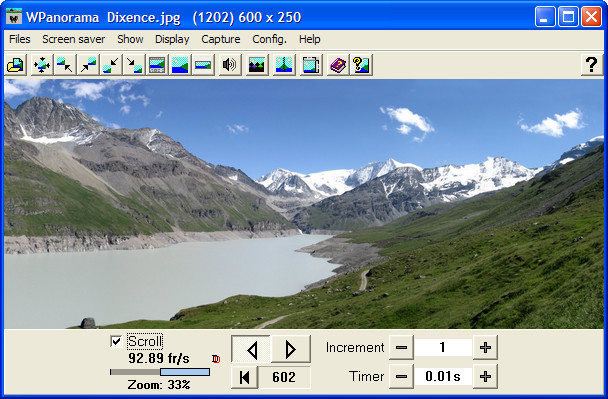
Task: Click the image with vertical split icon
Action: [x=284, y=64]
